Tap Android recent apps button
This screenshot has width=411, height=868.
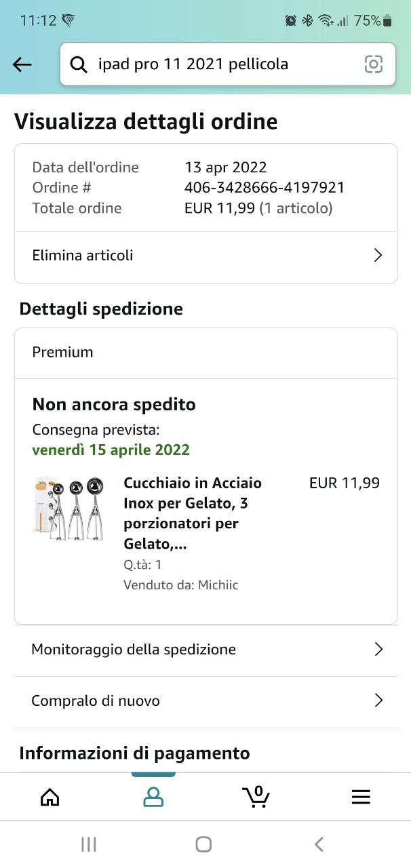(89, 844)
